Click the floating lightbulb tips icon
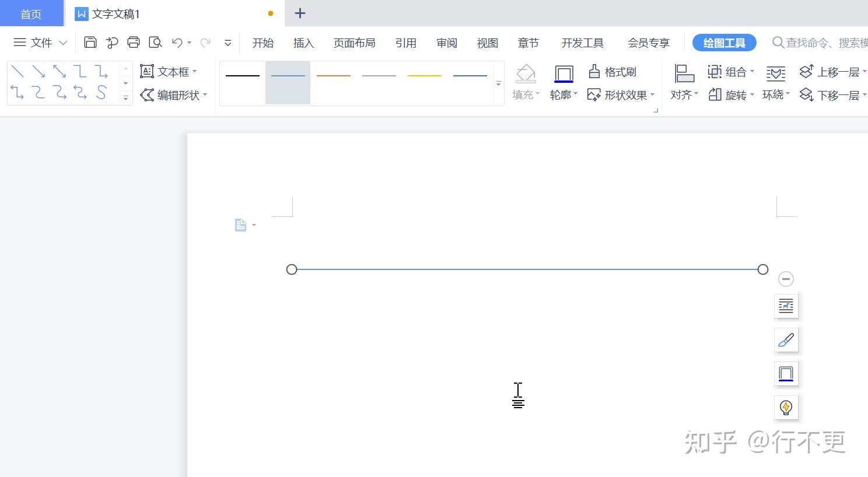 pyautogui.click(x=786, y=407)
